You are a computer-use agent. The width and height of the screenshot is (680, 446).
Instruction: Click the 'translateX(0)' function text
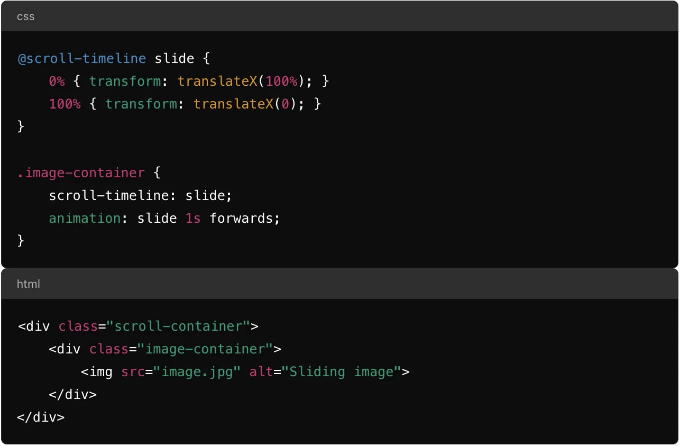(247, 104)
